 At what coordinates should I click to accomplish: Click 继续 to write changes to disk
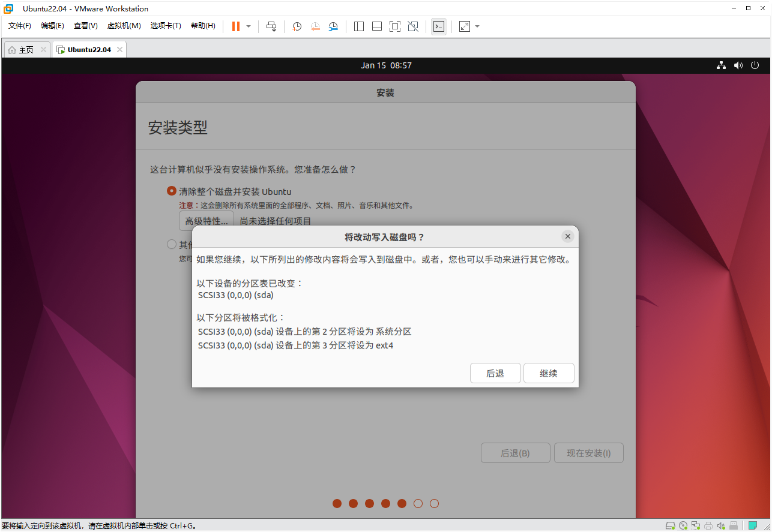pos(549,373)
